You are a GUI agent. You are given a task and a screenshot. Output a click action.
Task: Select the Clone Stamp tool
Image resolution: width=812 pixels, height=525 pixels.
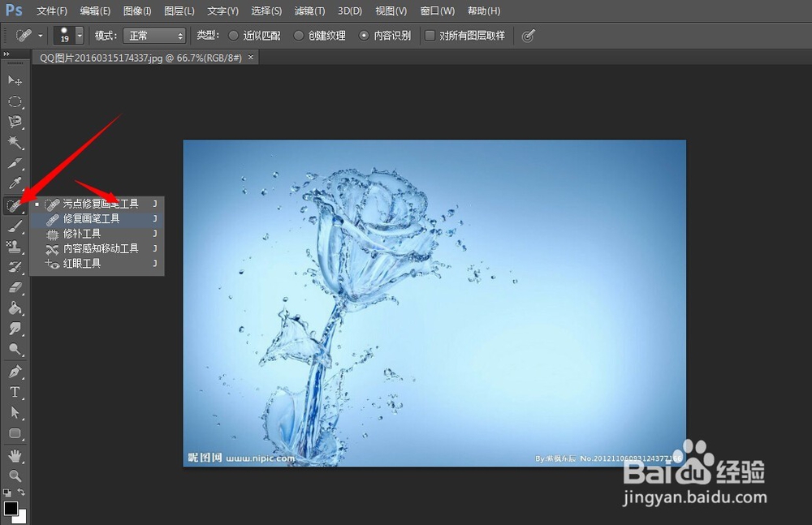coord(15,247)
